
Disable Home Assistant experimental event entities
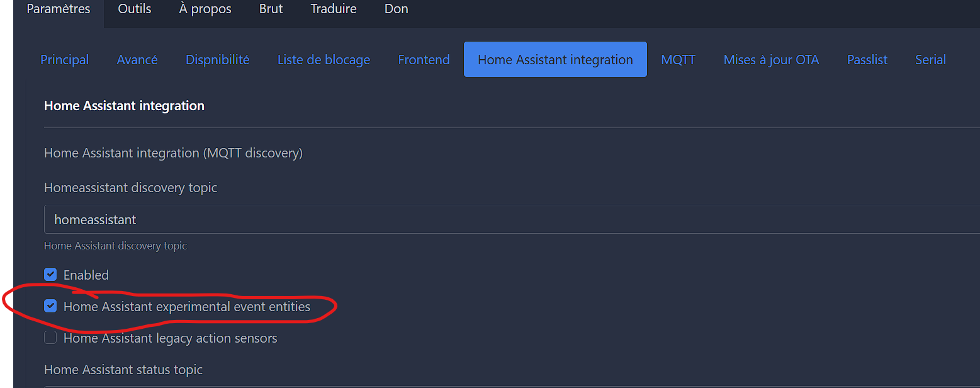click(x=50, y=307)
